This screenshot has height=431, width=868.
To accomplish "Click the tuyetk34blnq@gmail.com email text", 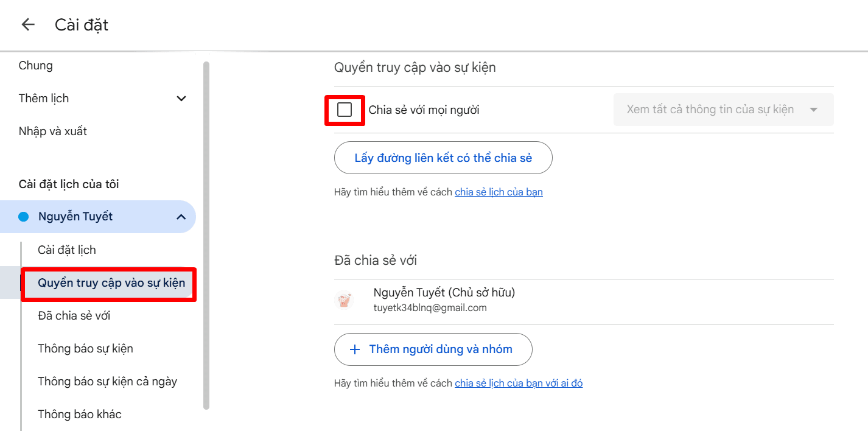I will tap(430, 307).
